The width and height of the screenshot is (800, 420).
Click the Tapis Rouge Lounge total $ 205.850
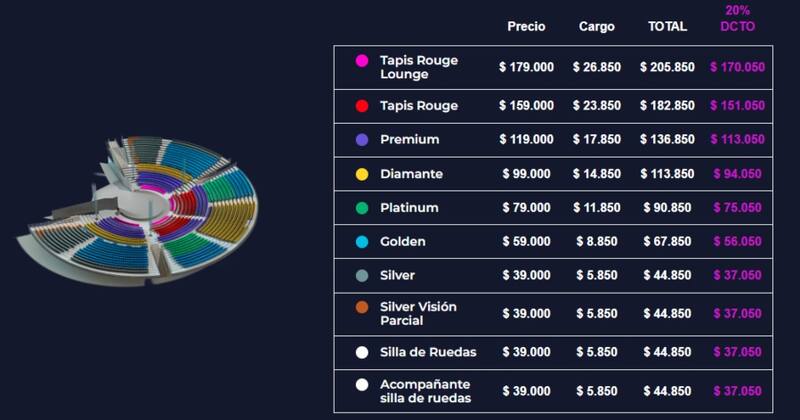(667, 67)
